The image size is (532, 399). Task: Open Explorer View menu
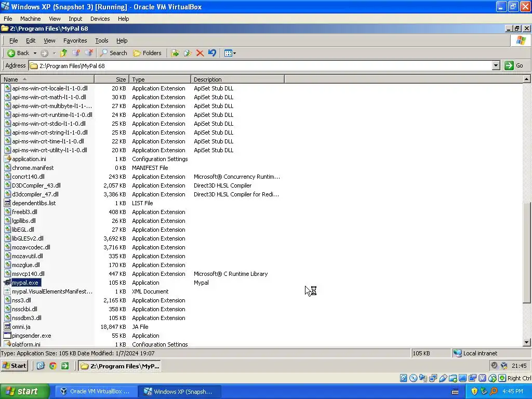tap(49, 41)
